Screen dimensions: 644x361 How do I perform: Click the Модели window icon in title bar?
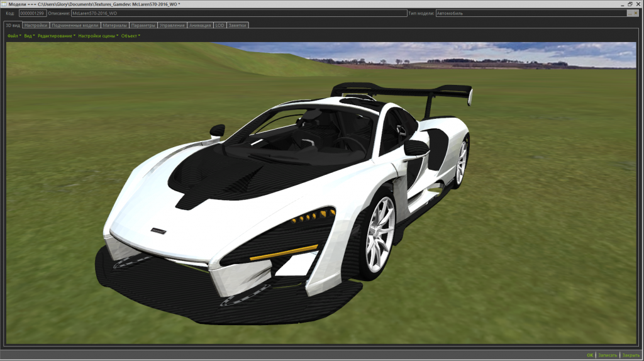(x=4, y=4)
